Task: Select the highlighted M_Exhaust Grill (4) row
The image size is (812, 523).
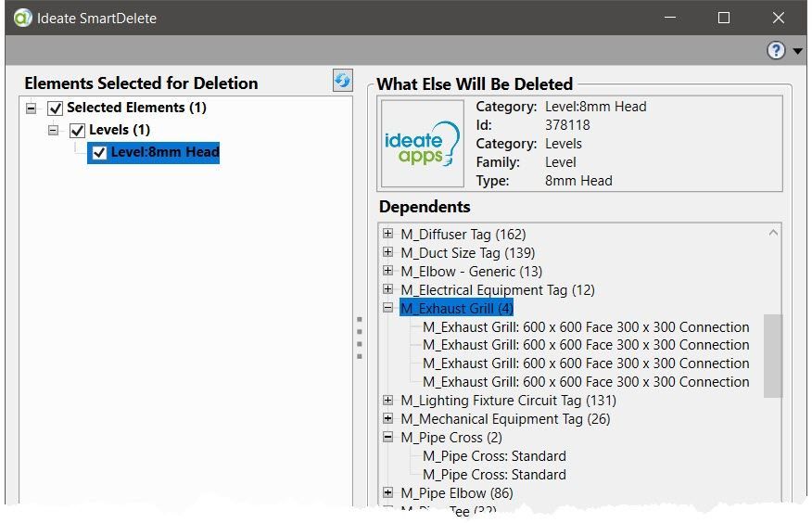Action: coord(456,309)
